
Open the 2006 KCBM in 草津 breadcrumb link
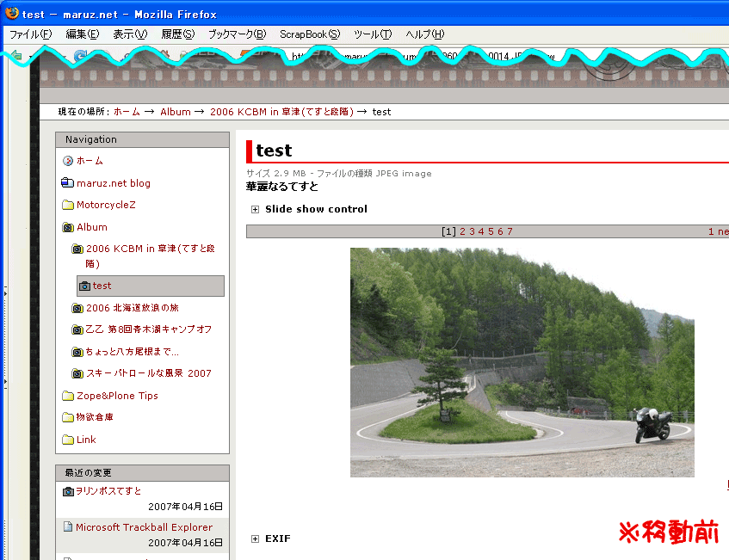(281, 112)
